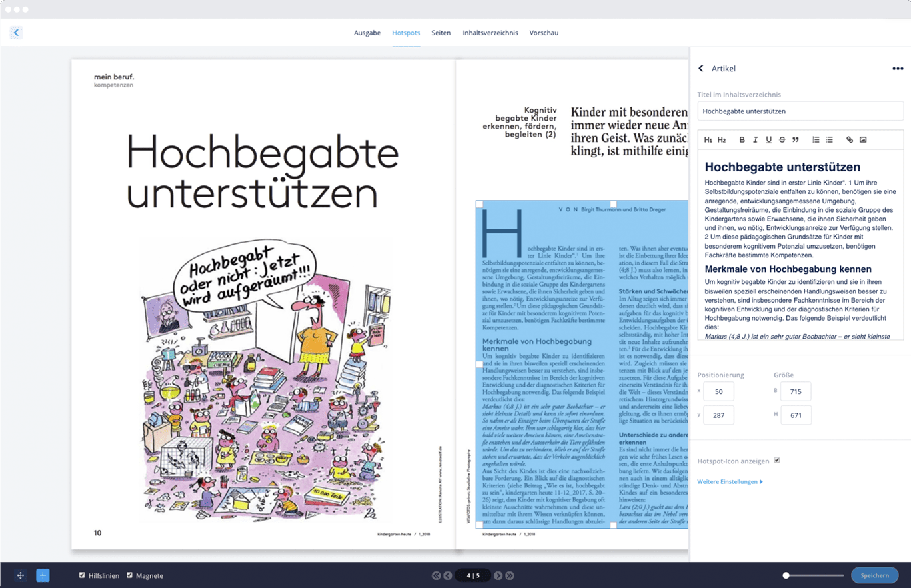911x588 pixels.
Task: Toggle underline formatting
Action: pyautogui.click(x=768, y=140)
